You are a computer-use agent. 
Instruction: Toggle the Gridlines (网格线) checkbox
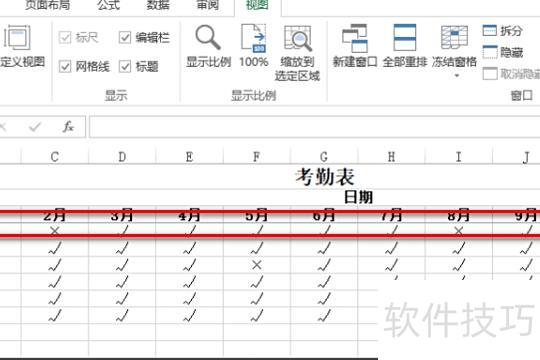pos(65,66)
